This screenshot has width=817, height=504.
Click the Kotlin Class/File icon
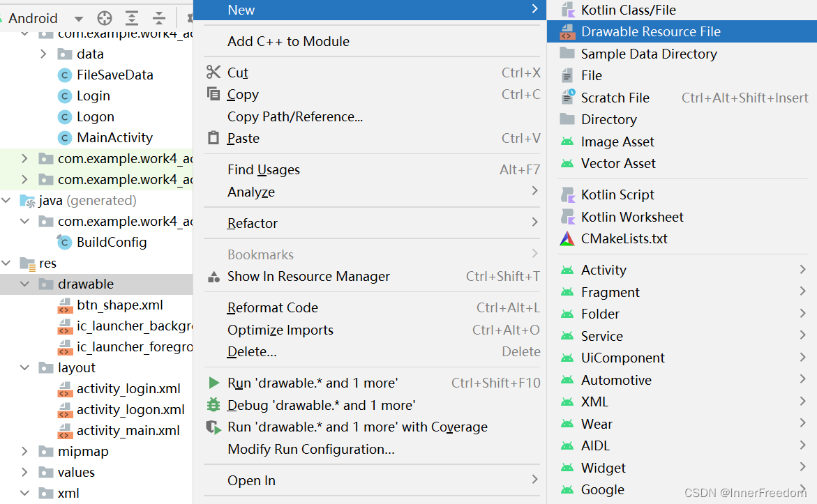coord(567,9)
